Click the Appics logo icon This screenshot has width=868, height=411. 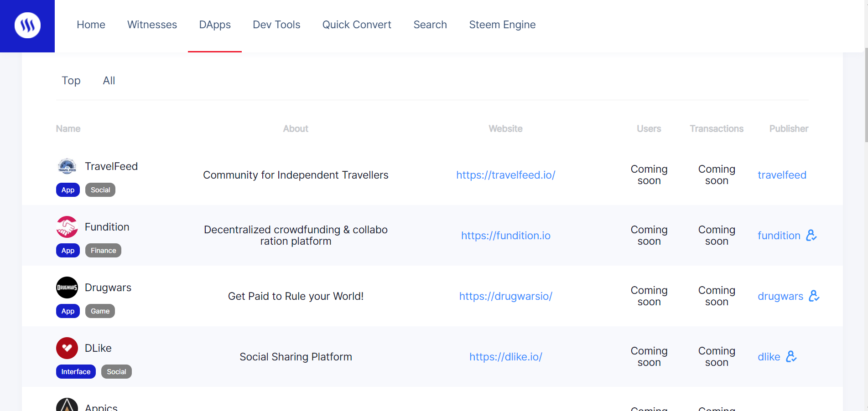tap(67, 405)
